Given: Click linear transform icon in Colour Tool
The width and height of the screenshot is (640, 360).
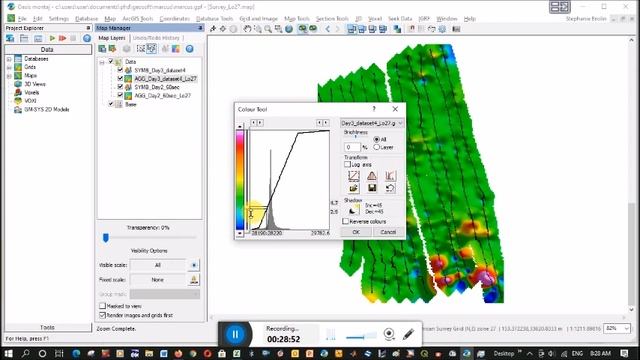Looking at the screenshot, I should point(353,176).
